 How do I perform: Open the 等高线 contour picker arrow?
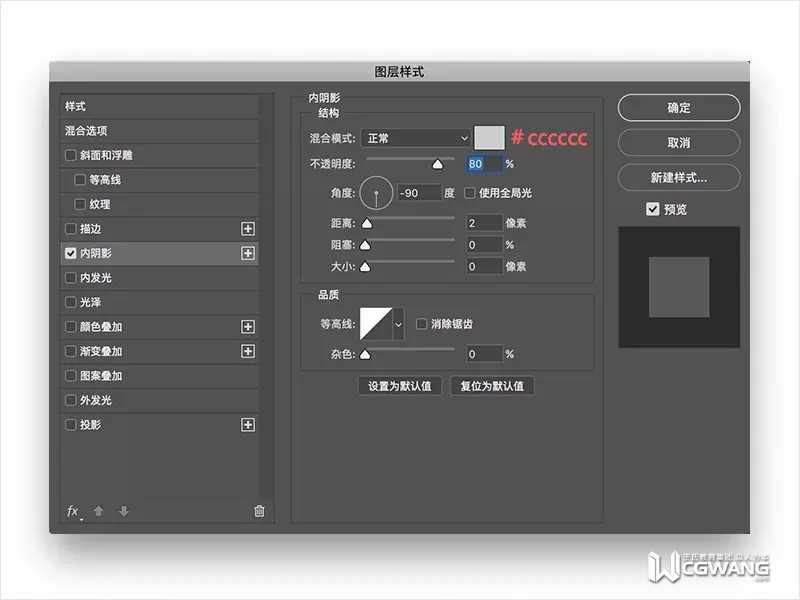tap(398, 324)
